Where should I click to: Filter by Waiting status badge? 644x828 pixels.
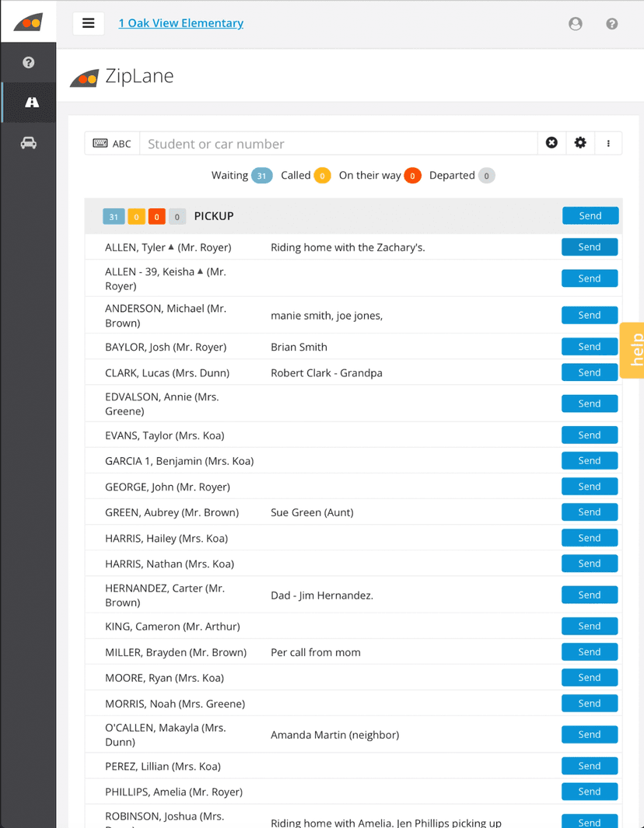coord(261,176)
